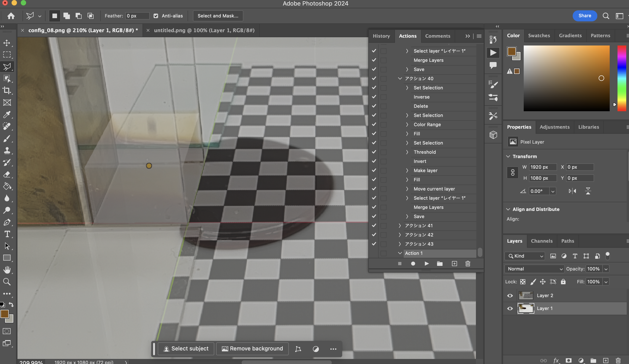
Task: Select the Rectangular Marquee tool
Action: [7, 55]
